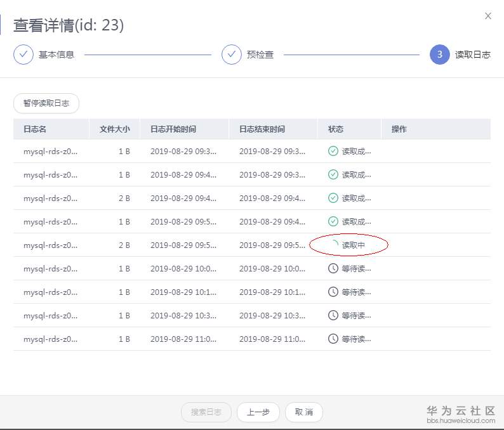Click the green check icon in the log row starting 09:5... ending 09:4...
The width and height of the screenshot is (504, 430).
[333, 221]
